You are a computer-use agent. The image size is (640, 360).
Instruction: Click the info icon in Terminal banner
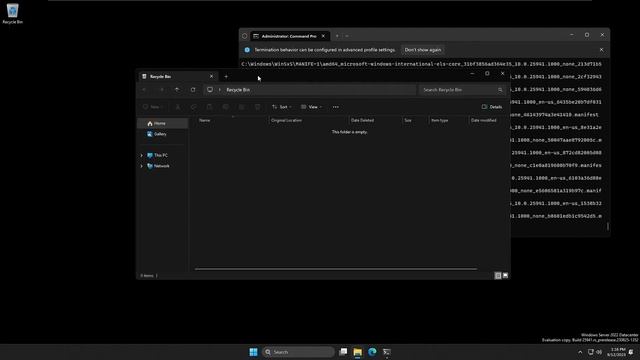coord(247,50)
